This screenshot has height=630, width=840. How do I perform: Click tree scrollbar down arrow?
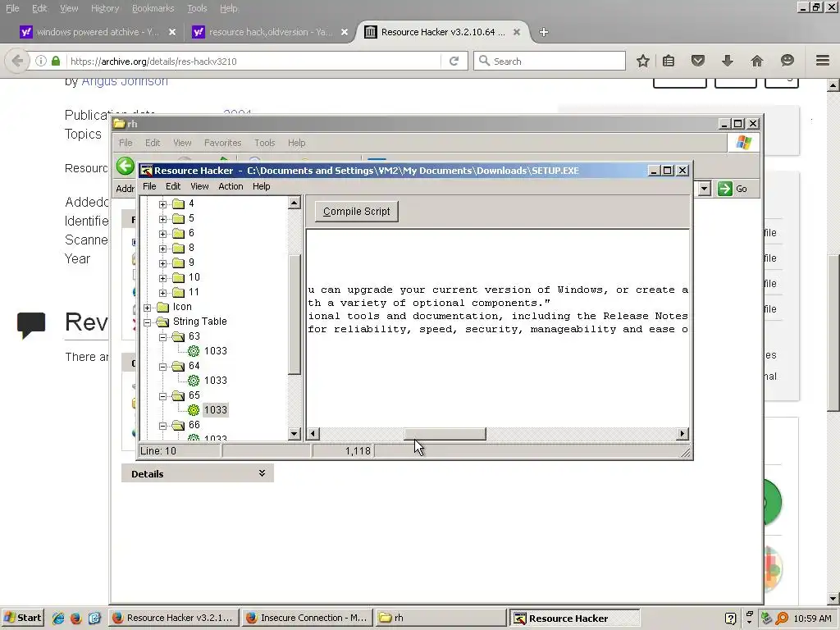coord(294,433)
